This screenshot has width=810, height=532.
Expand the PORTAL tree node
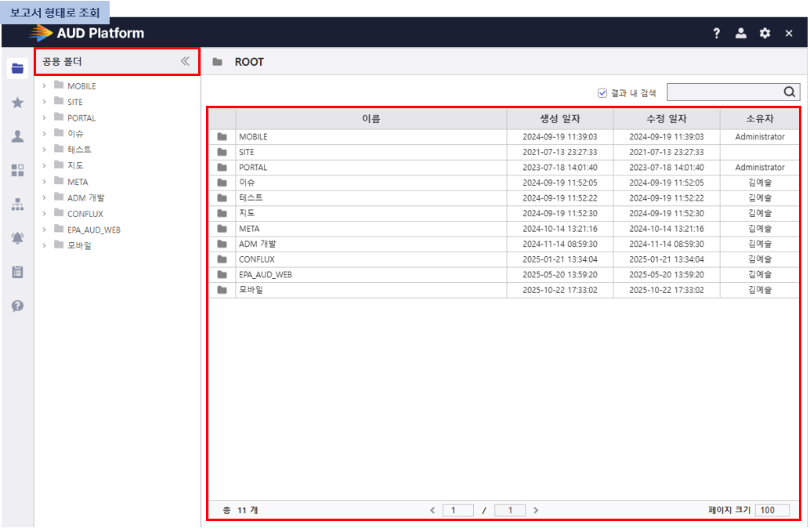(x=45, y=118)
